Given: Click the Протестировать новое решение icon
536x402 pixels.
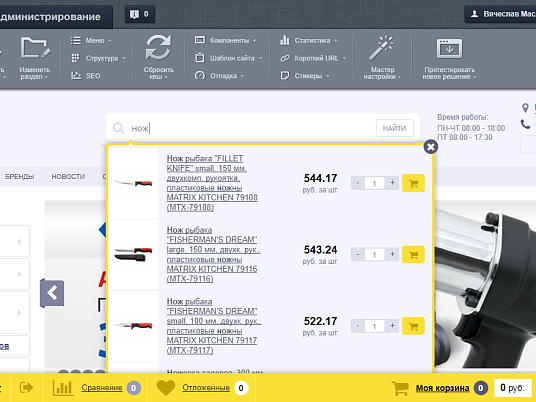Looking at the screenshot, I should coord(449,49).
